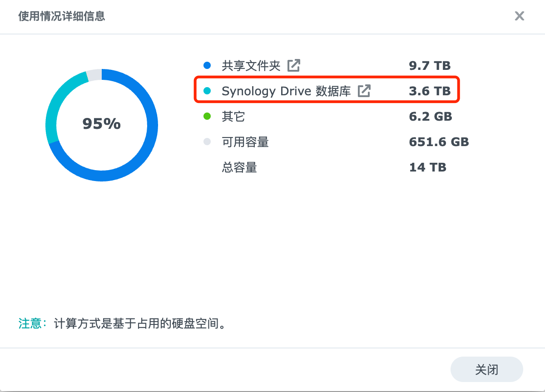This screenshot has width=545, height=392.
Task: Click the 注意 note label
Action: (x=30, y=323)
